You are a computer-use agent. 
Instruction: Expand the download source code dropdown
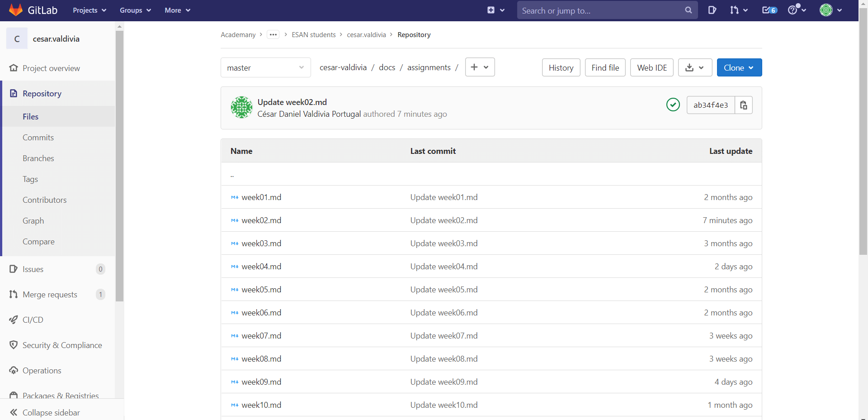695,68
